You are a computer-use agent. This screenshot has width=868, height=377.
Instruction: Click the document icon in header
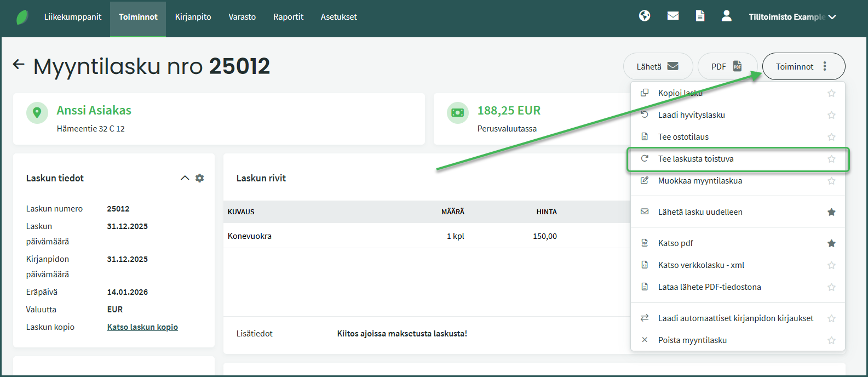(x=700, y=16)
